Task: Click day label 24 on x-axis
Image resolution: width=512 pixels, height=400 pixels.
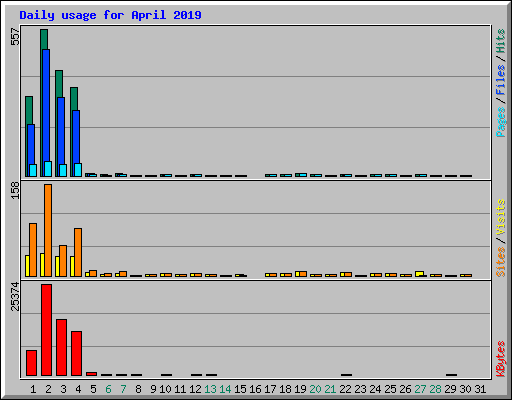Action: pyautogui.click(x=375, y=389)
